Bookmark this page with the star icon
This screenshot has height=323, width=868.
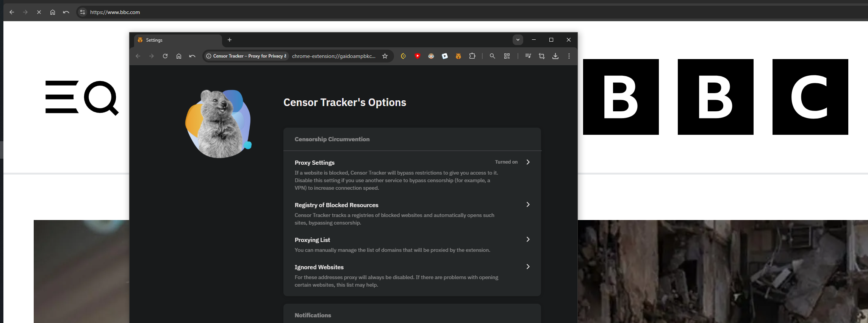coord(385,56)
